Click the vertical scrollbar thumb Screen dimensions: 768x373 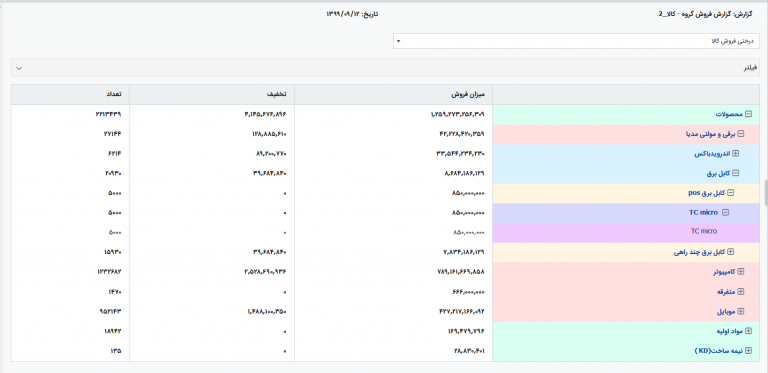765,193
